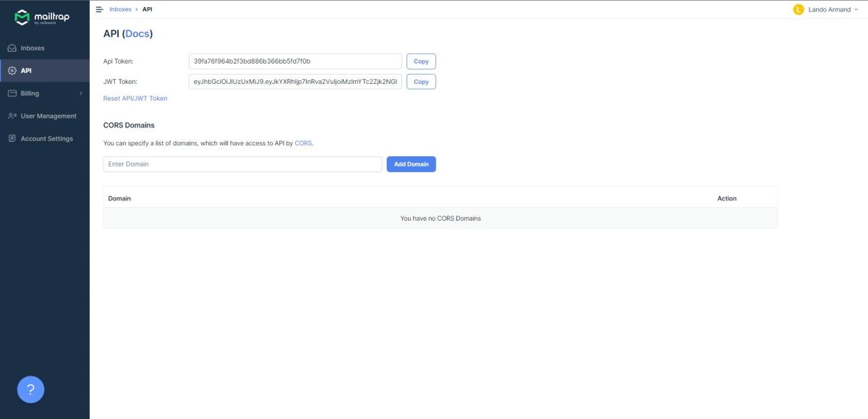
Task: Navigate to Inboxes via the breadcrumb
Action: (x=120, y=9)
